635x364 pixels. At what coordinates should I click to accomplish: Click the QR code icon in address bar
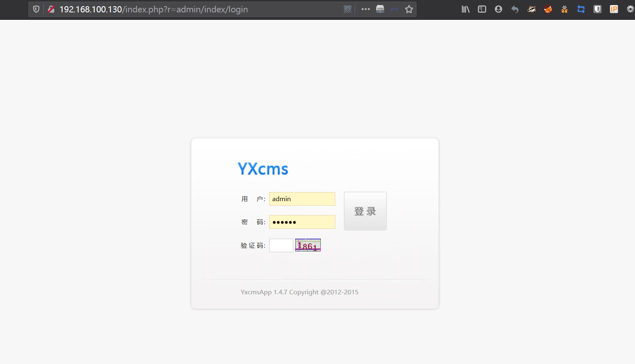click(x=347, y=9)
